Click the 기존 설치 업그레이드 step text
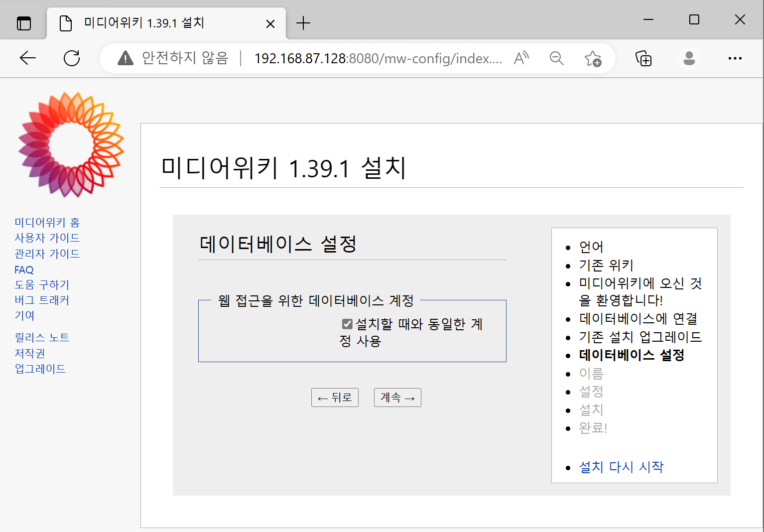 click(x=640, y=337)
